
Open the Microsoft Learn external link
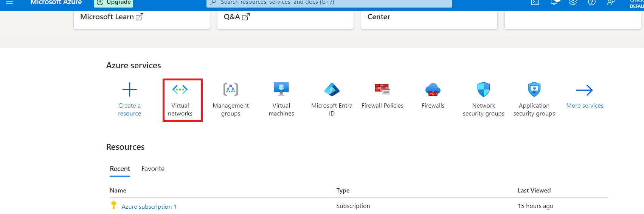point(112,17)
